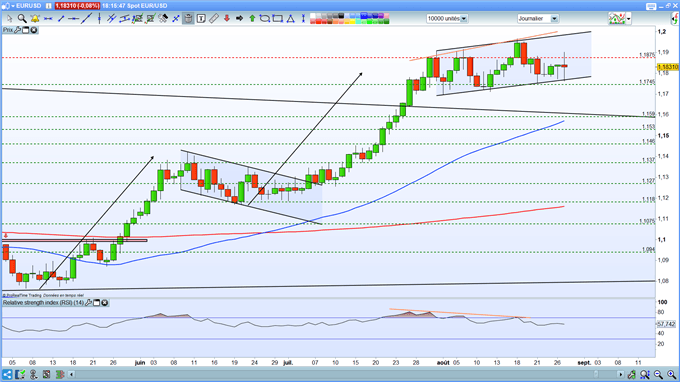Click the Relative strength index (RSI) title
Screen dimensions: 680x382
(43, 303)
